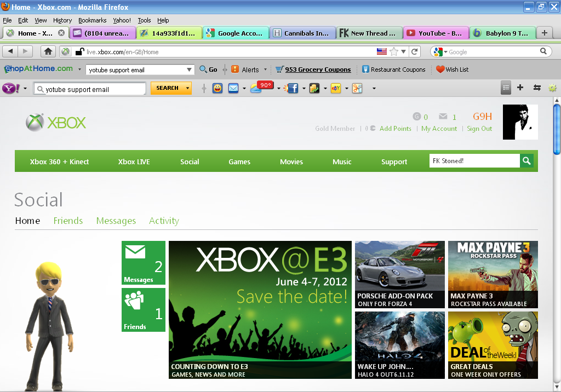Expand the ShopAtHome.com logo dropdown arrow
This screenshot has width=561, height=392.
79,70
